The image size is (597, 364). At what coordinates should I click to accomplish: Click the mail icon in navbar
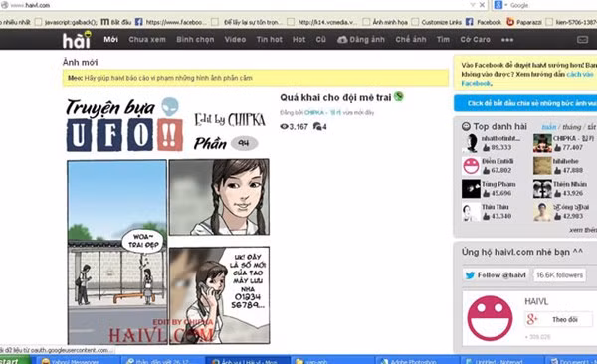582,39
